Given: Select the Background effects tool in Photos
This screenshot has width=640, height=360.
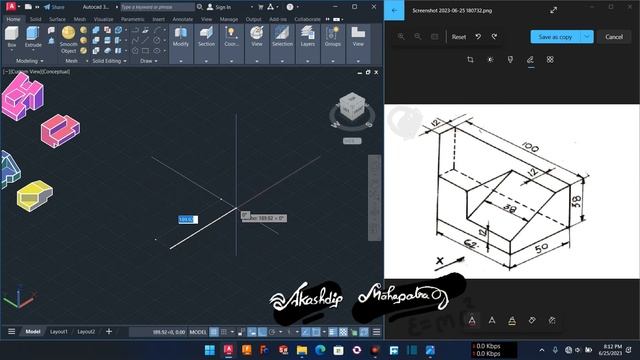Looking at the screenshot, I should click(550, 60).
